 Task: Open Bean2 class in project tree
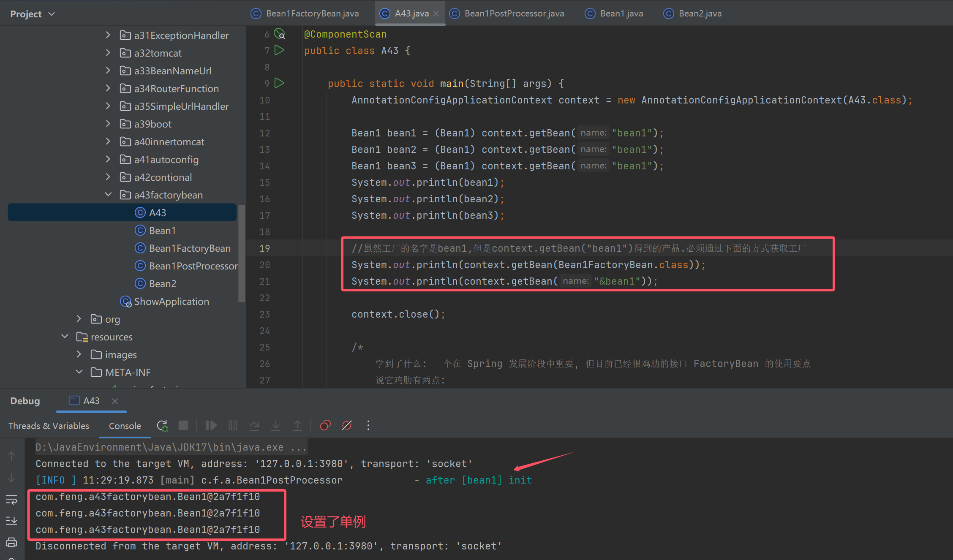click(x=163, y=283)
